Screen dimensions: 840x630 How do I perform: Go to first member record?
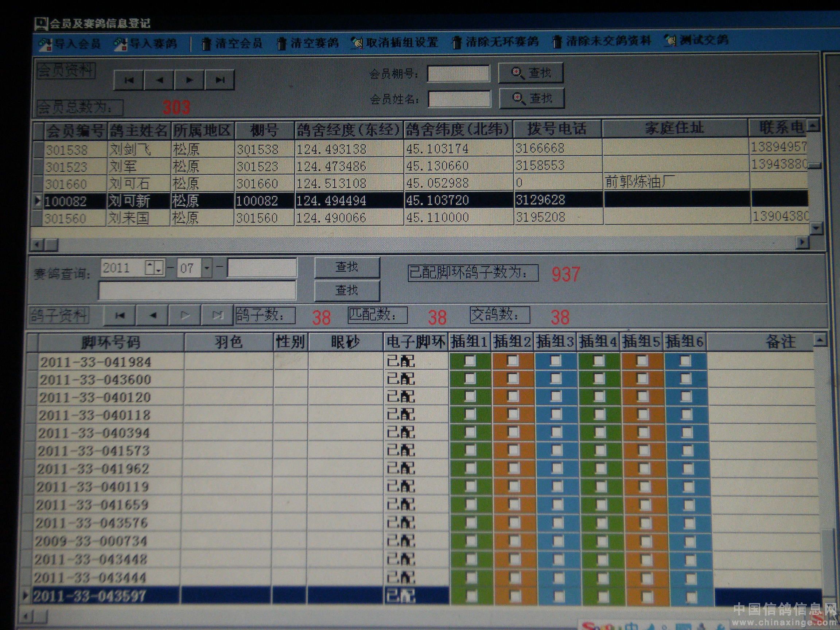(x=129, y=80)
